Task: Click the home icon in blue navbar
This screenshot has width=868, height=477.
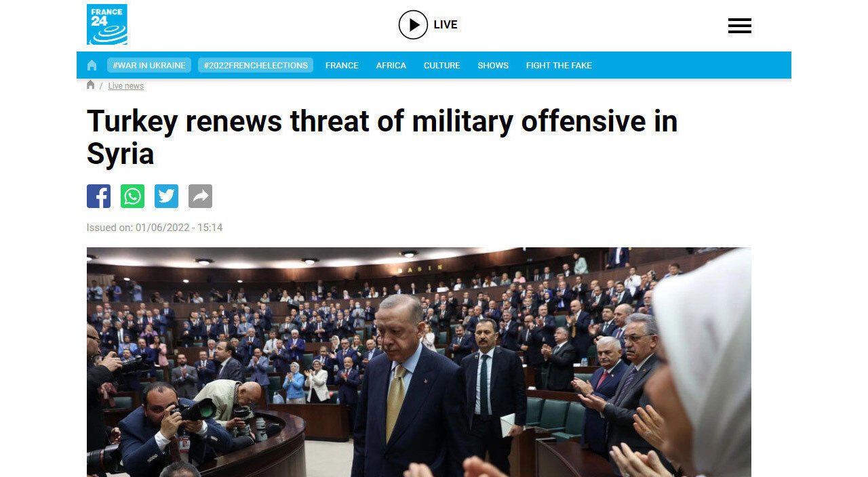Action: 92,65
